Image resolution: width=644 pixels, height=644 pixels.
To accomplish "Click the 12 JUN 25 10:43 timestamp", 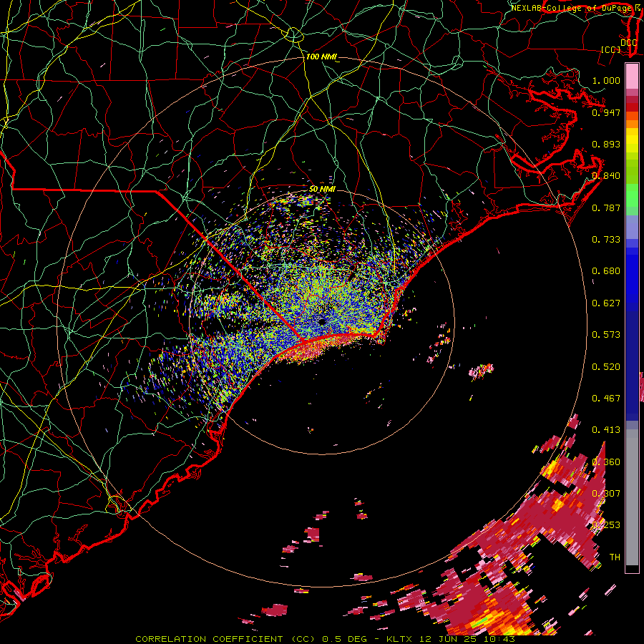I will [467, 639].
